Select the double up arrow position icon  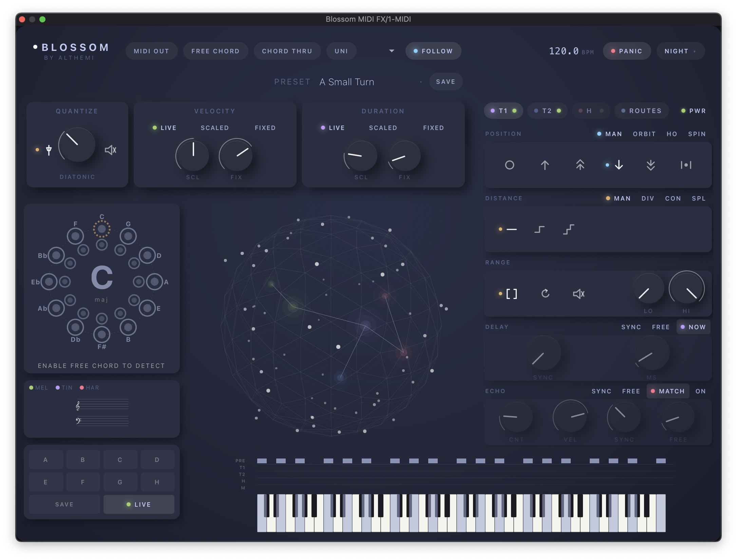click(580, 165)
